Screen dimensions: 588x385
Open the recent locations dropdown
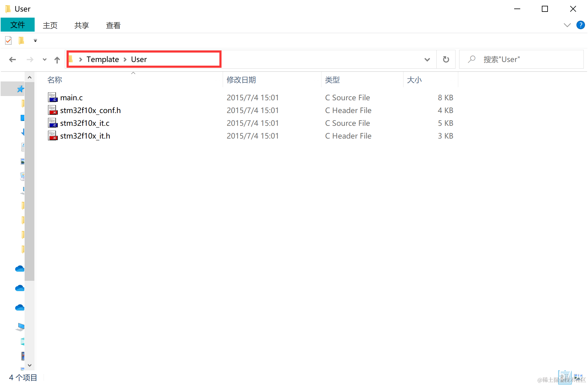(45, 60)
